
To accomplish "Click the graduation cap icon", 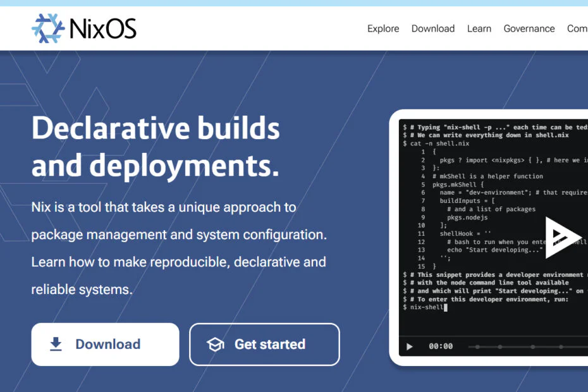I will (x=216, y=345).
